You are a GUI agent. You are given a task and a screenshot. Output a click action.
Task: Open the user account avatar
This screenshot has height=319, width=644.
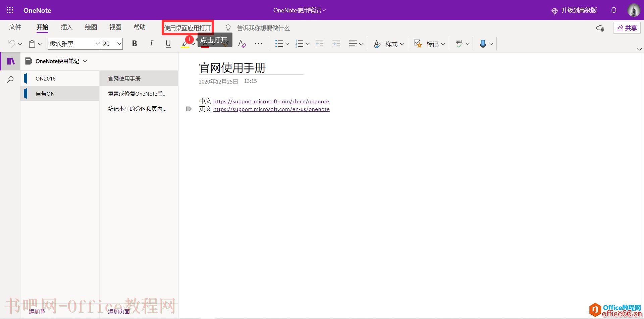click(634, 10)
